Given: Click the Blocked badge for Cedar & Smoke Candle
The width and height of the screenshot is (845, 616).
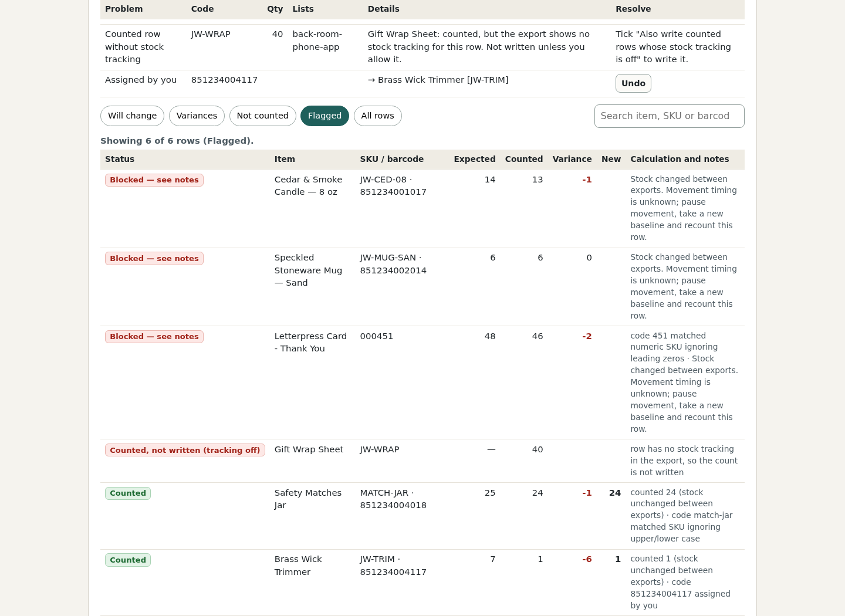Looking at the screenshot, I should [154, 180].
